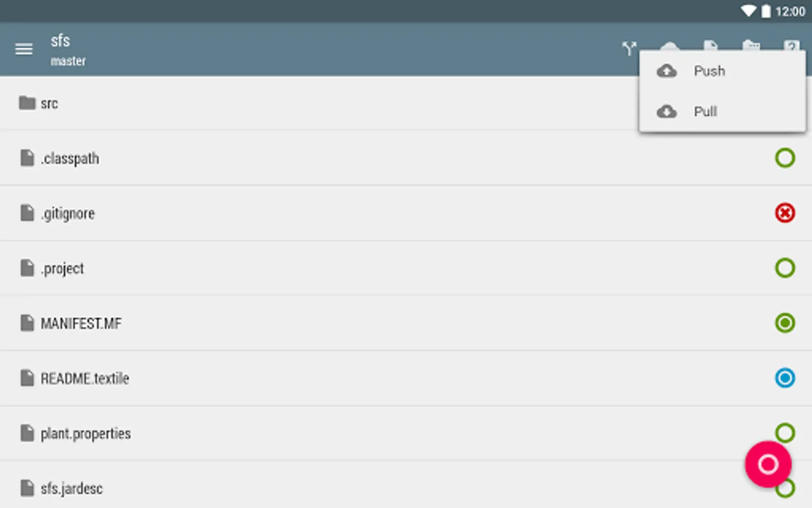The image size is (812, 508).
Task: Select Pull from the dropdown menu
Action: click(x=705, y=112)
